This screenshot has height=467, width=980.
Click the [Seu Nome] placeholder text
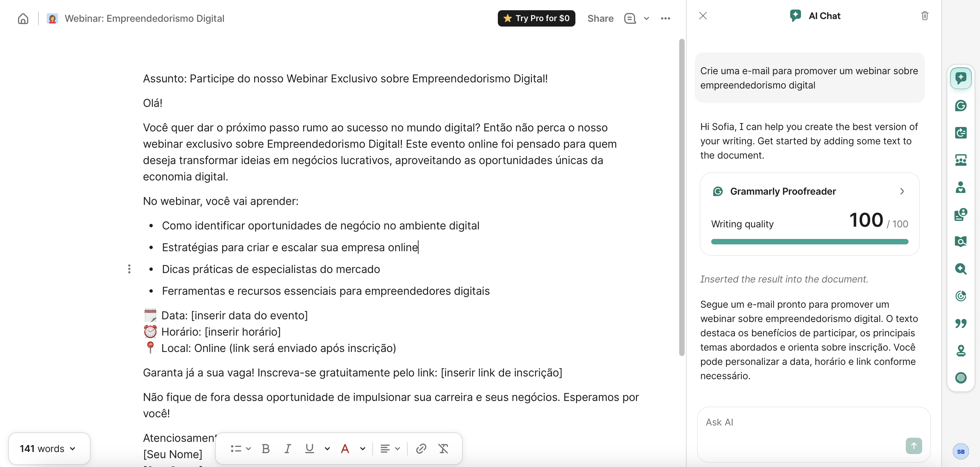point(172,454)
